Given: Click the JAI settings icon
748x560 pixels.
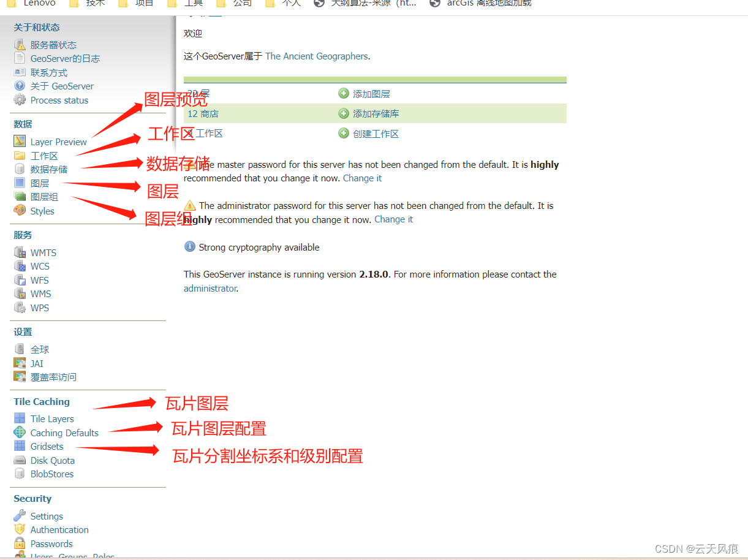Looking at the screenshot, I should tap(20, 363).
